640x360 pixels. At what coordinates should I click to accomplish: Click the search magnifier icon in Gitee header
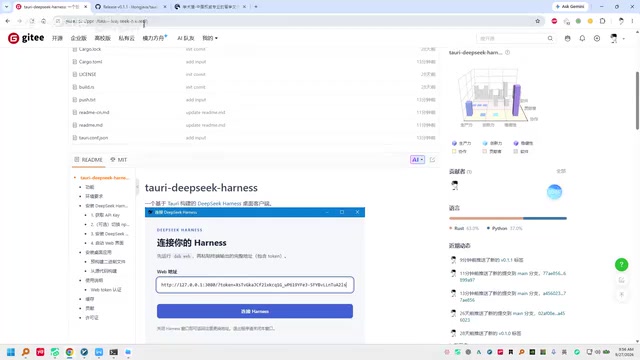tap(550, 38)
